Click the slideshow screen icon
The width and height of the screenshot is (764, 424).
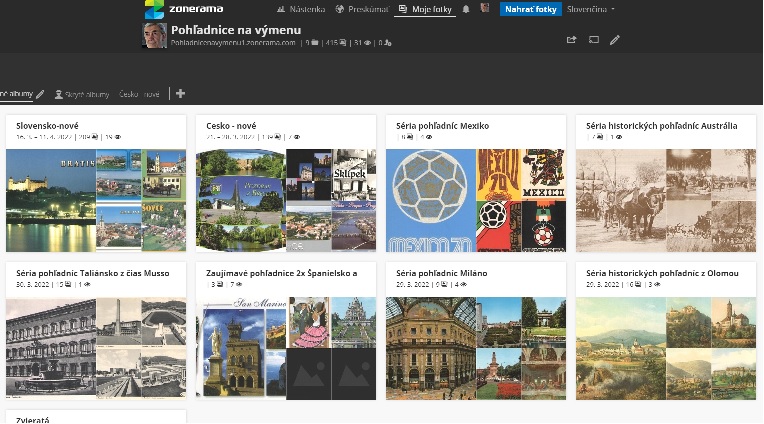[593, 40]
